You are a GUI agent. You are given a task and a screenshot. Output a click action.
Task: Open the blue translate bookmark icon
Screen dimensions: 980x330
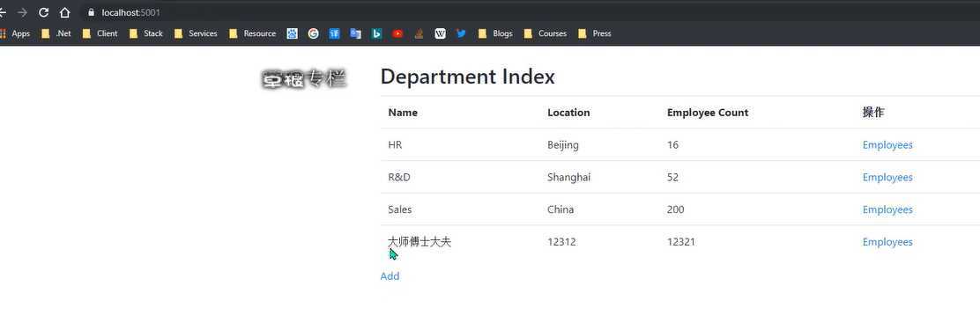tap(334, 33)
